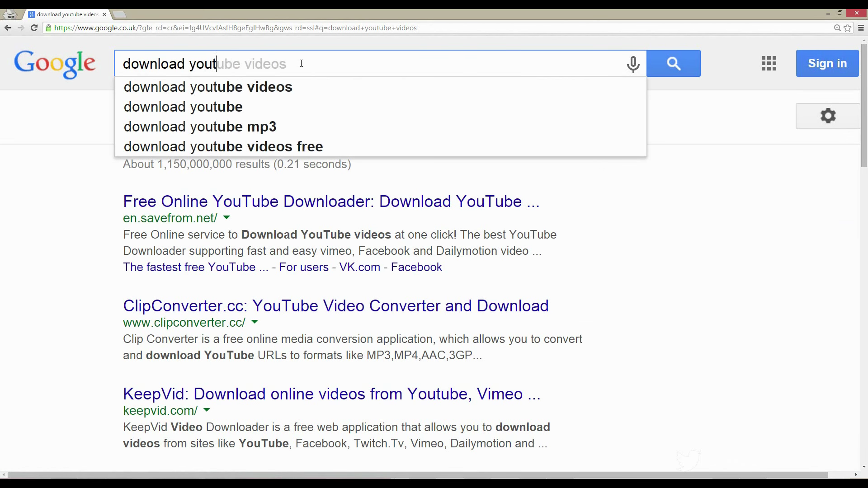Open The fastest free YouTube sitelink
This screenshot has width=868, height=488.
pos(196,267)
